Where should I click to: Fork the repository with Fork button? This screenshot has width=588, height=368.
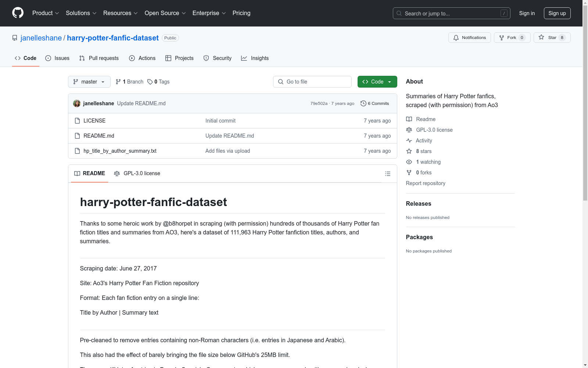512,38
